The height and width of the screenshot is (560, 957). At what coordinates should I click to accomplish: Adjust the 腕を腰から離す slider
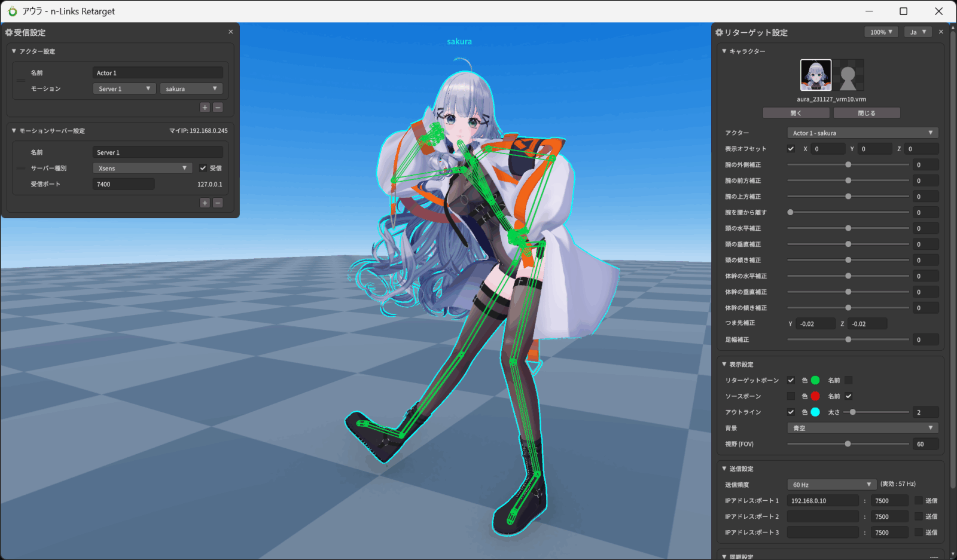point(848,212)
